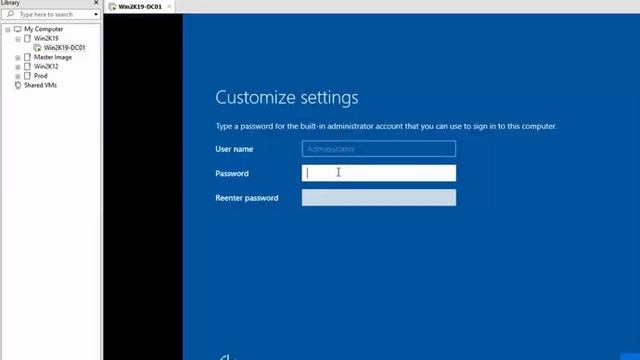Expand the Prod folder
The width and height of the screenshot is (640, 360).
18,76
